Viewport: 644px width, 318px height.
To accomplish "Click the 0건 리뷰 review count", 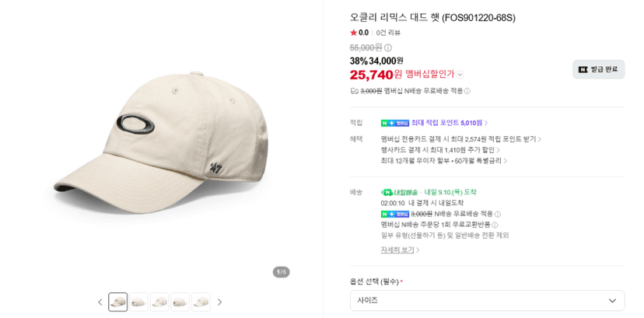I will pos(388,33).
